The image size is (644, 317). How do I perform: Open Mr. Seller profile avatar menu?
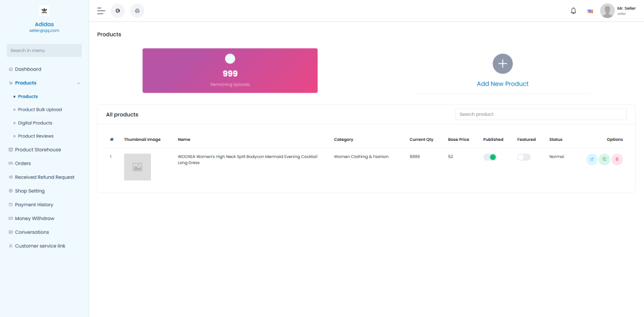click(x=607, y=11)
